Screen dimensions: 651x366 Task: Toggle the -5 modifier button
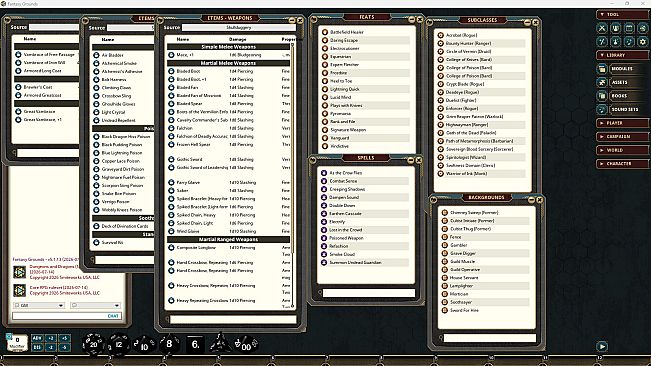coord(64,347)
